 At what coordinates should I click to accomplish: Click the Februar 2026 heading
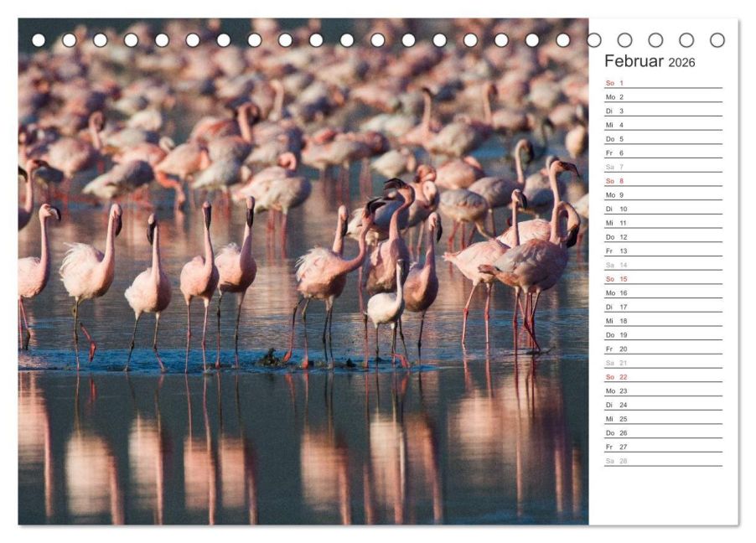(x=650, y=61)
